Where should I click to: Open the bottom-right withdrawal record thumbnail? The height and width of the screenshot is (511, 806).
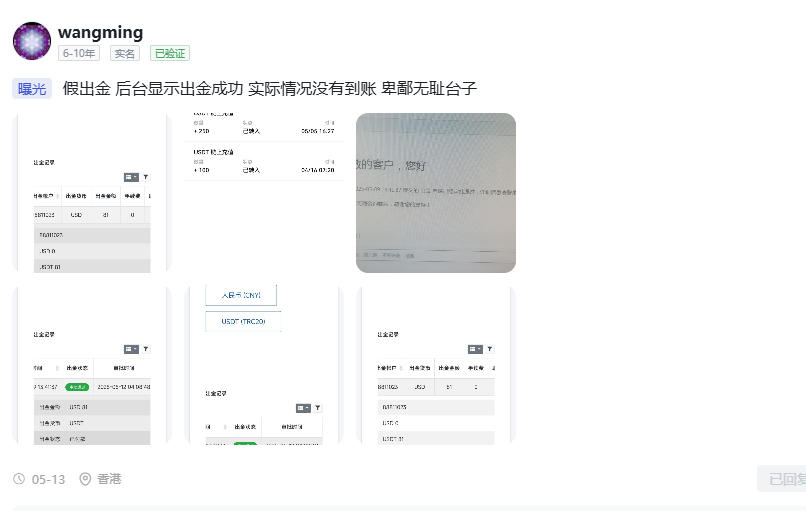tap(436, 365)
